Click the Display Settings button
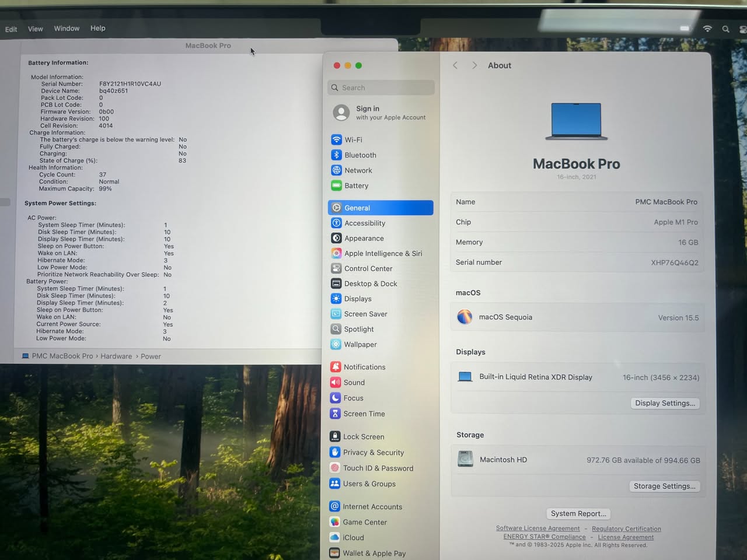 pos(665,403)
